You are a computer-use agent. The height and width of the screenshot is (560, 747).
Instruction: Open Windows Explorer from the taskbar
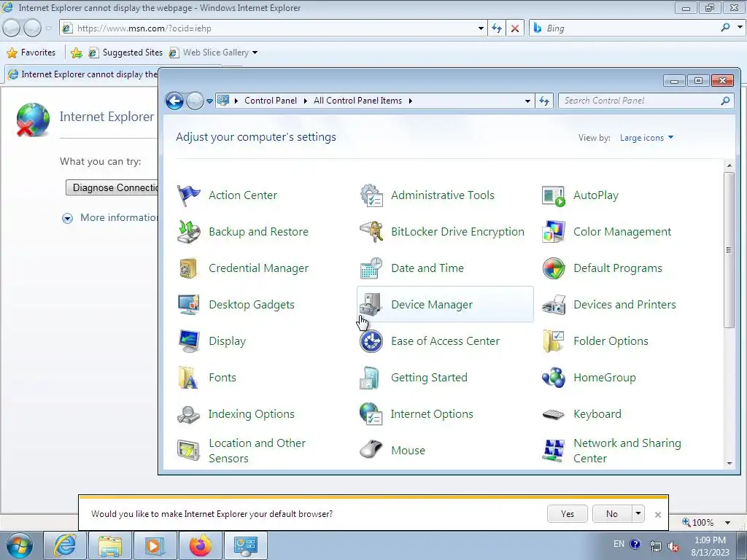pyautogui.click(x=110, y=545)
